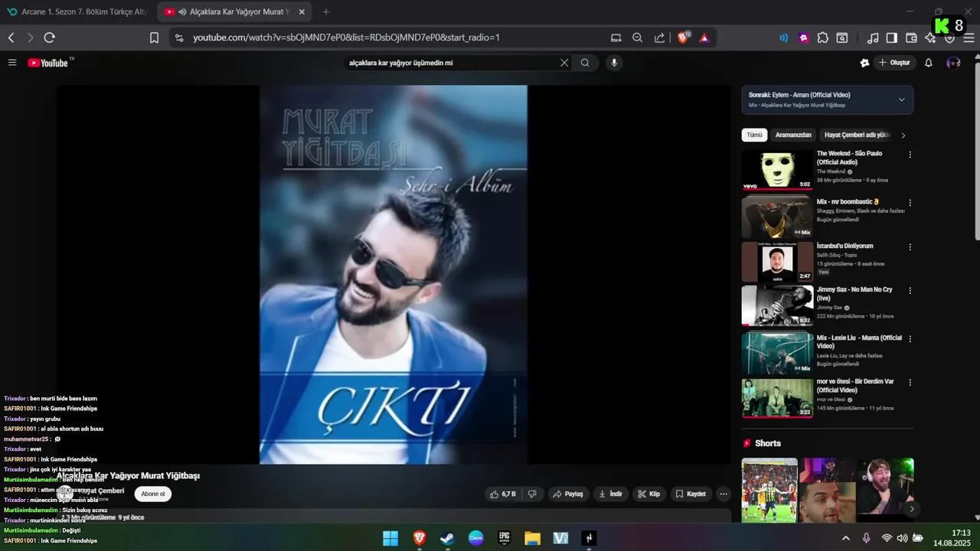Open the Leo AI sparkle icon
980x551 pixels.
(x=930, y=37)
